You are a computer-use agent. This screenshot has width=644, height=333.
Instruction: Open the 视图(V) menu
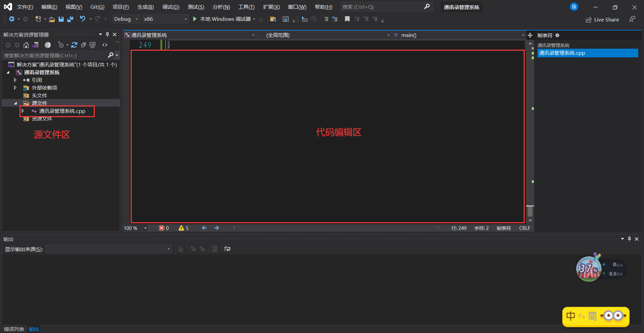click(74, 7)
